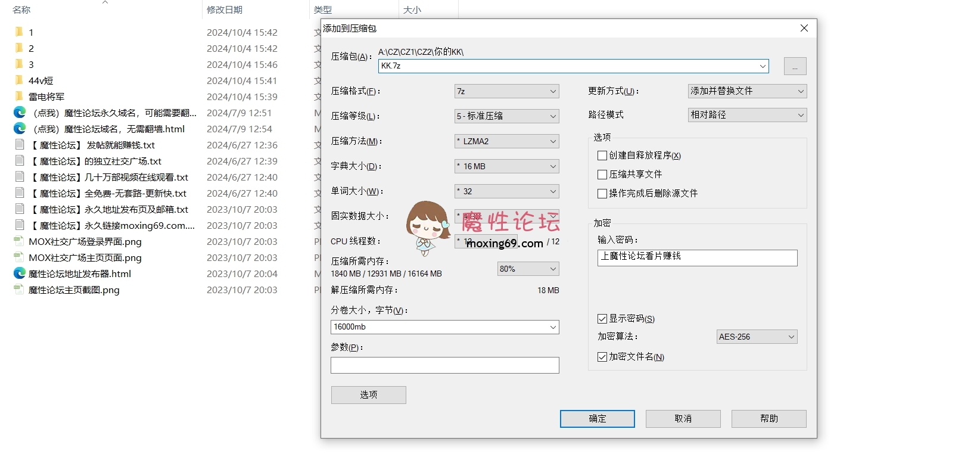Image resolution: width=980 pixels, height=460 pixels.
Task: Open the memory usage 80% dropdown
Action: pos(528,269)
